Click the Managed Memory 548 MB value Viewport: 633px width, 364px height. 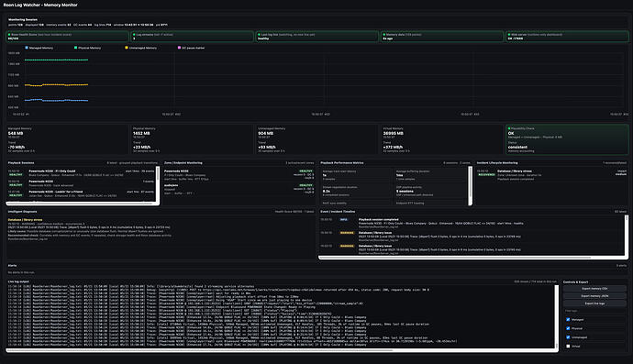[16, 133]
